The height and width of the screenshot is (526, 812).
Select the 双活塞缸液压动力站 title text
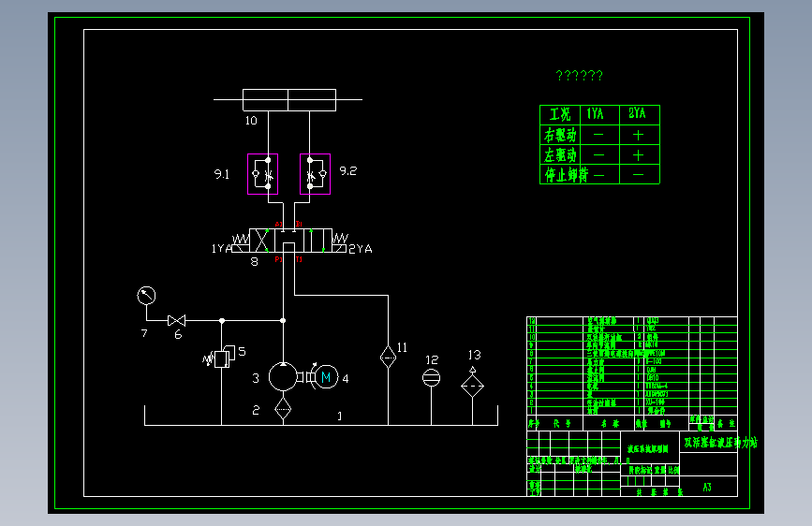(720, 443)
